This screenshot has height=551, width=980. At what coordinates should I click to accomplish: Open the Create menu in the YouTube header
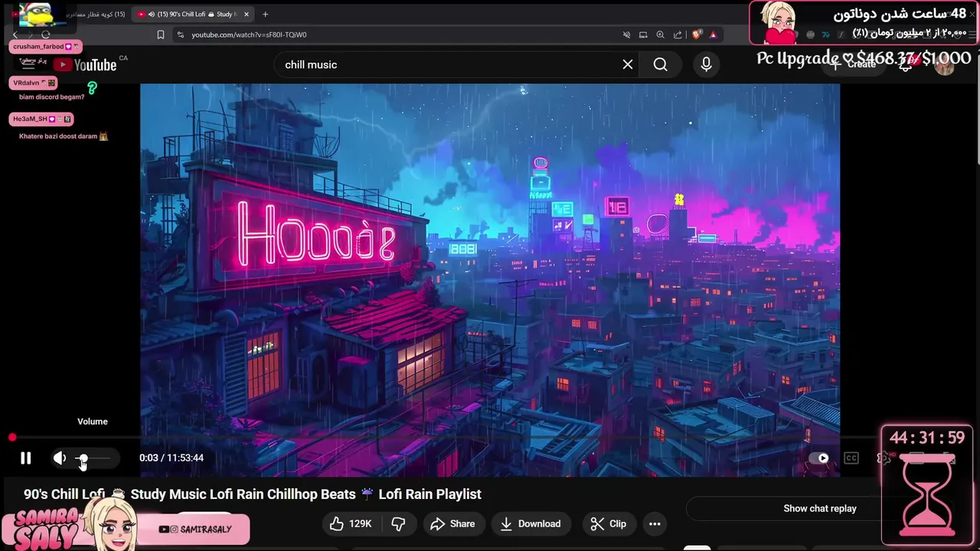coord(854,64)
